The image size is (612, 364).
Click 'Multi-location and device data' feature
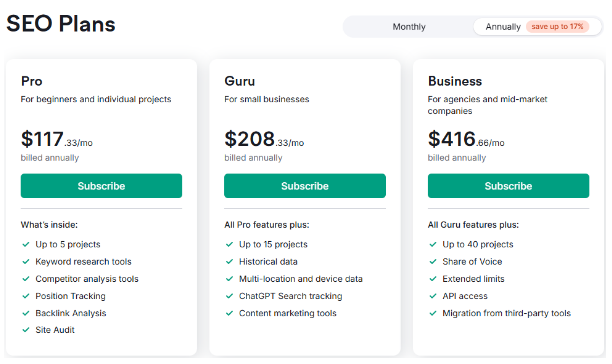click(301, 279)
